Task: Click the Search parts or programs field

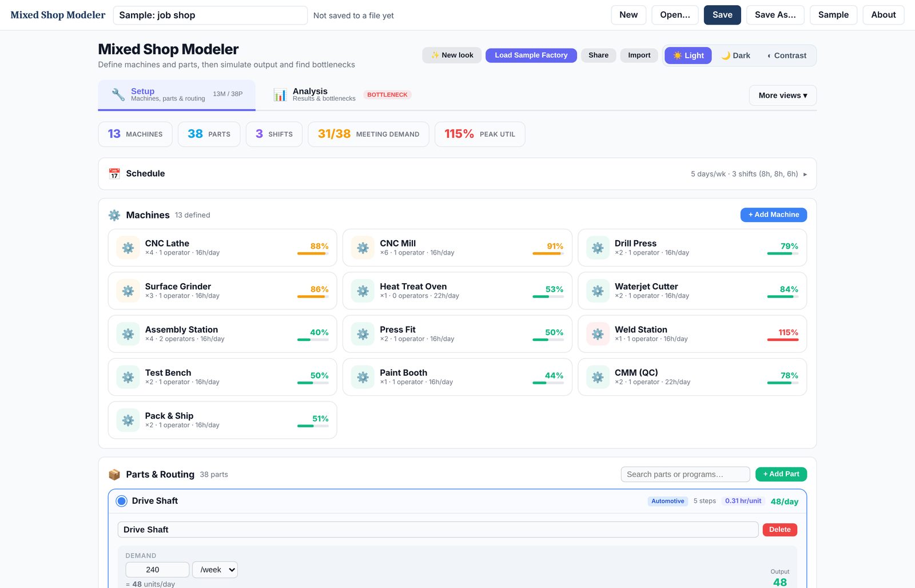Action: (685, 474)
